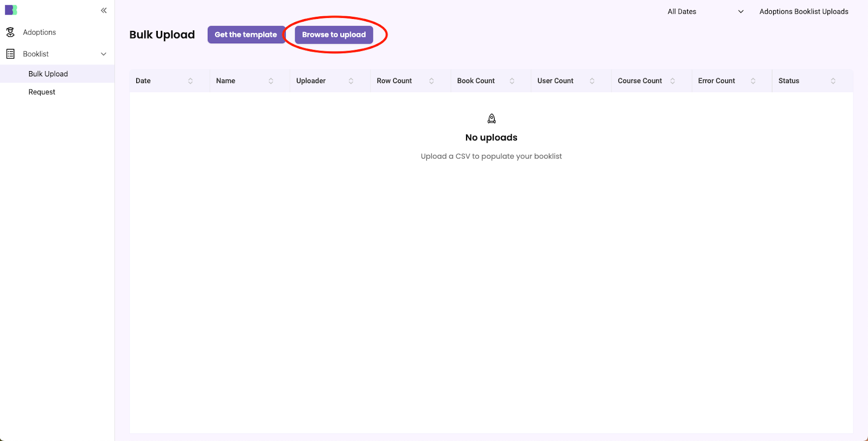
Task: Toggle sort order on Book Count column
Action: 512,81
